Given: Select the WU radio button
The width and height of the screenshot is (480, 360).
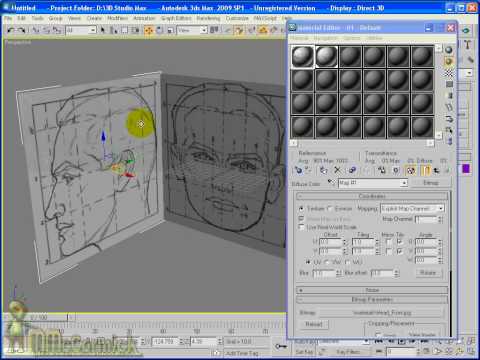Looking at the screenshot, I should click(348, 262).
